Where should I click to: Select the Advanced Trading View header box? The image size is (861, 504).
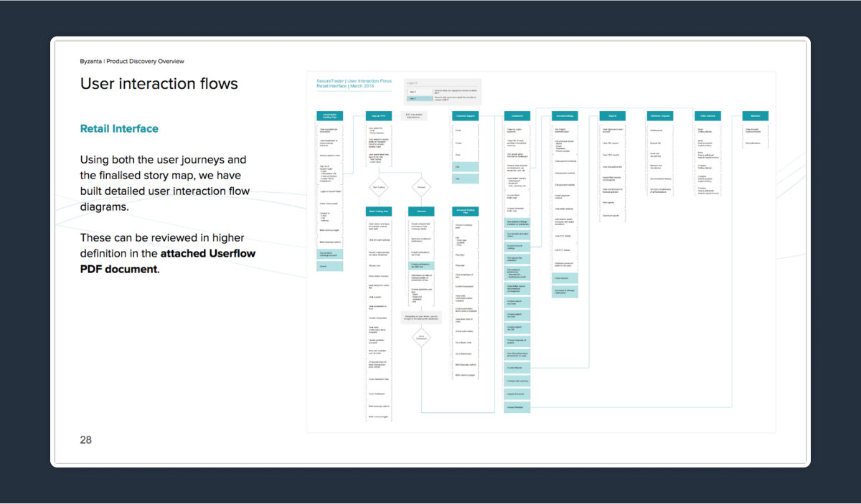click(x=465, y=211)
